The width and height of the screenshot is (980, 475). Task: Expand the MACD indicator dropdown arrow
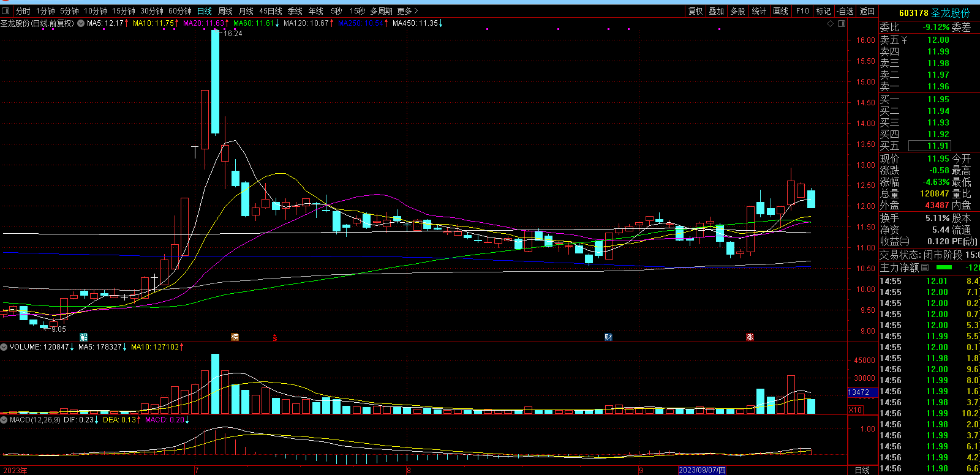click(x=4, y=420)
